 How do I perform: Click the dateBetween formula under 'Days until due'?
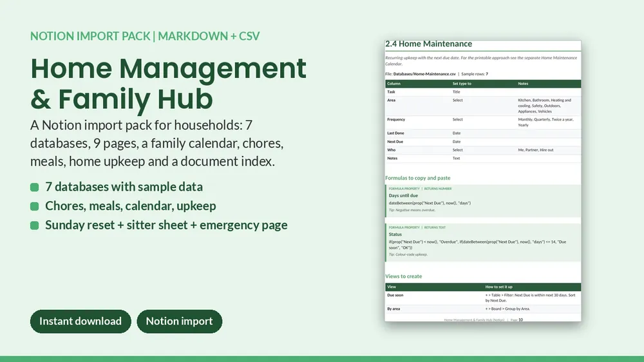pos(430,203)
